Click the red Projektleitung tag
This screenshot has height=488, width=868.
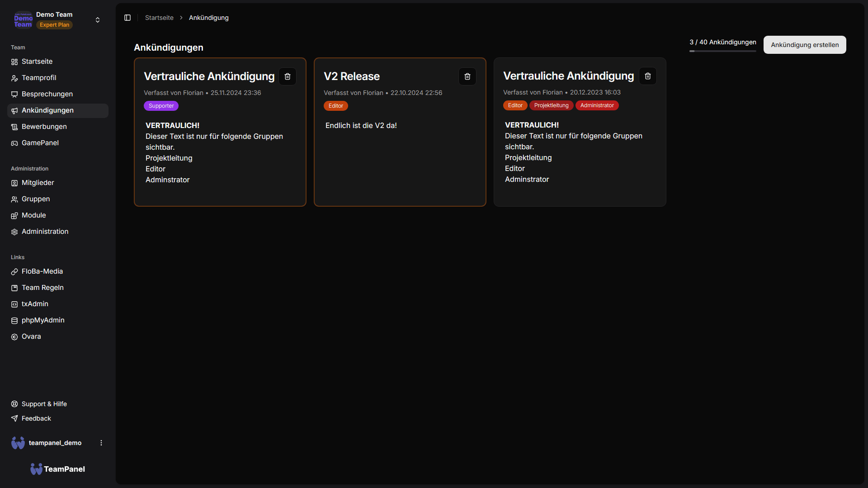pyautogui.click(x=552, y=105)
